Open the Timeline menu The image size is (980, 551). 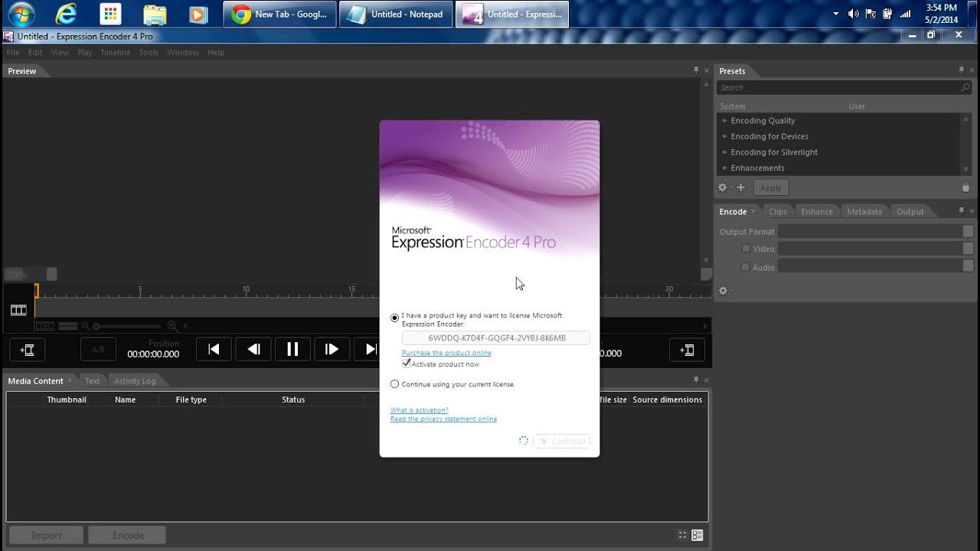click(115, 52)
